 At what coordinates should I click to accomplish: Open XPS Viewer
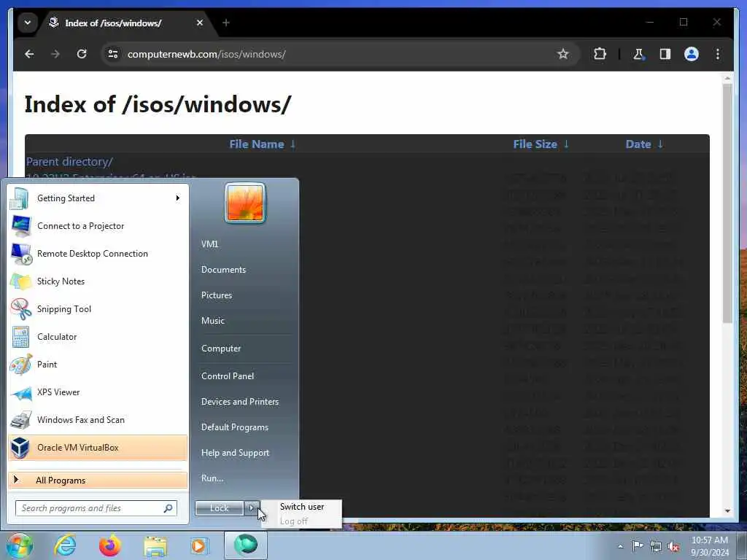point(98,392)
